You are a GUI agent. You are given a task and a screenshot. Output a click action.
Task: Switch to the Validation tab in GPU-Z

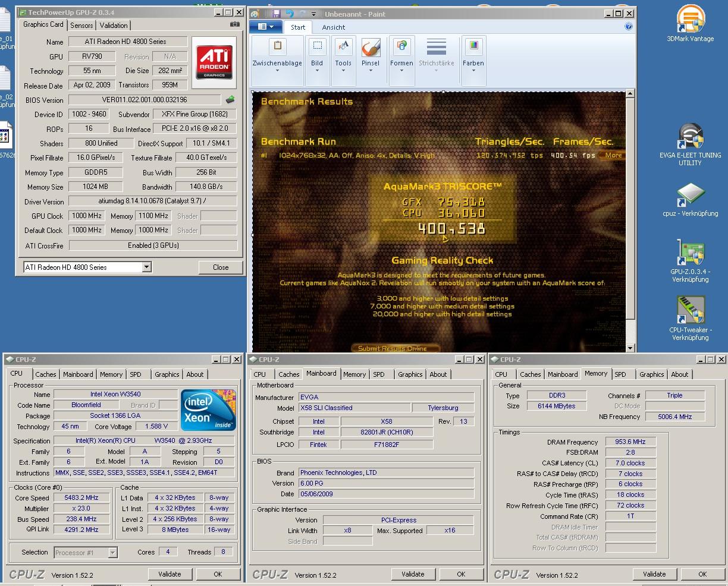[114, 26]
